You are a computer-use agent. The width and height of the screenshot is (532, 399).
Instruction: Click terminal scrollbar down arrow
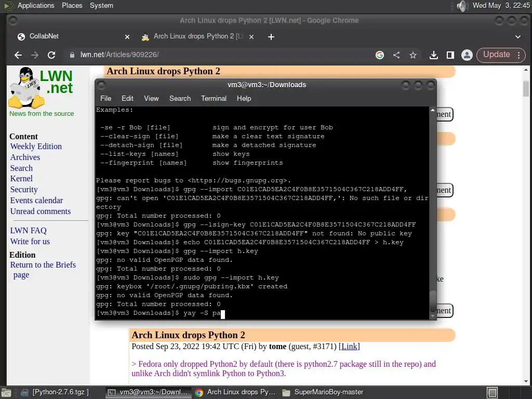click(x=433, y=316)
